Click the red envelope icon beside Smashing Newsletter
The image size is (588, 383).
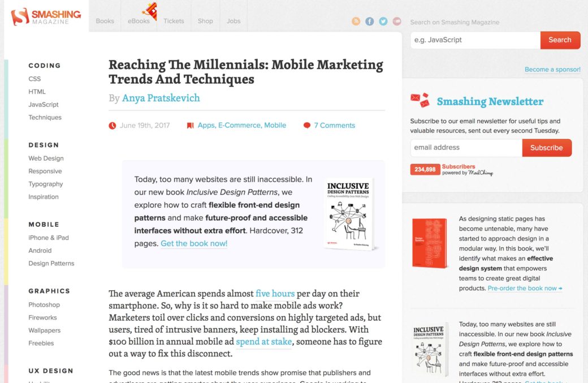tap(420, 100)
